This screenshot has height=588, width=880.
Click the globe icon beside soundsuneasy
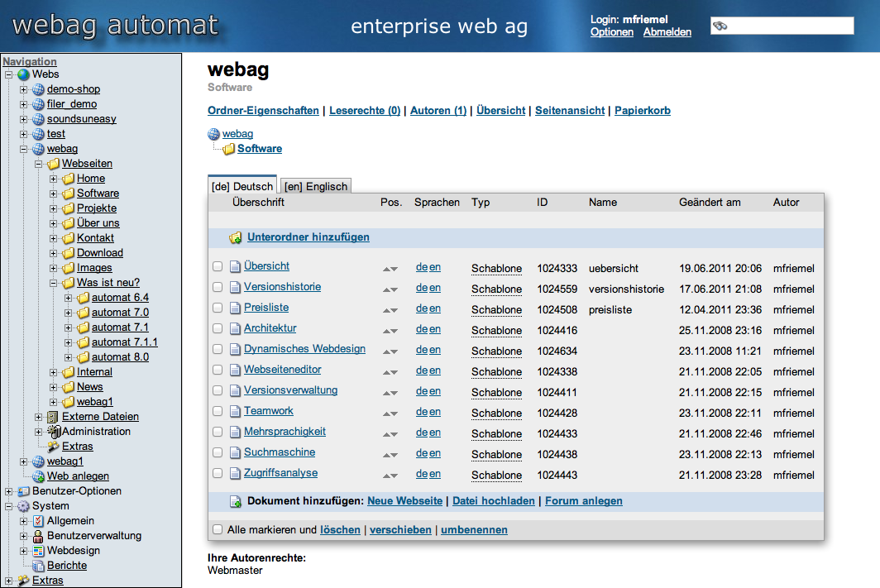pos(38,119)
